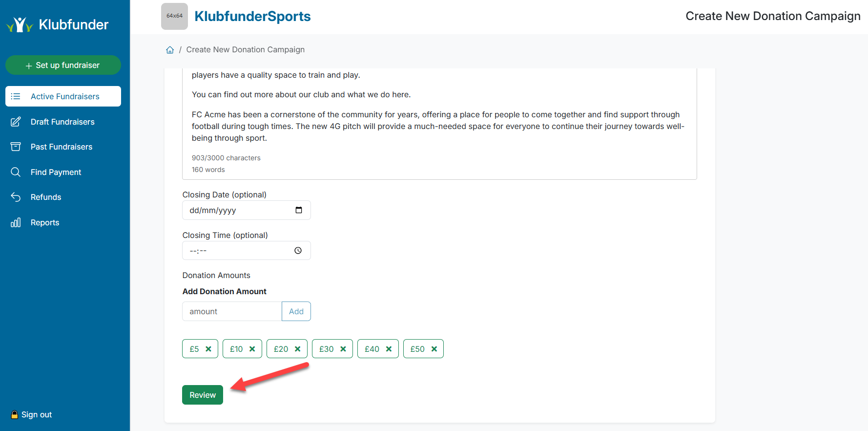Open the Closing Time clock picker icon
868x431 pixels.
(x=298, y=251)
